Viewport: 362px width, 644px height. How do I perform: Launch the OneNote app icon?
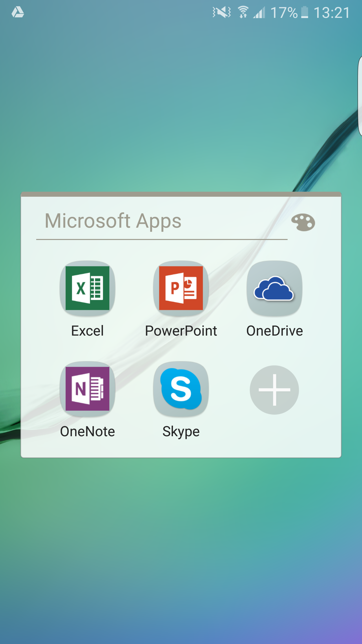(87, 389)
